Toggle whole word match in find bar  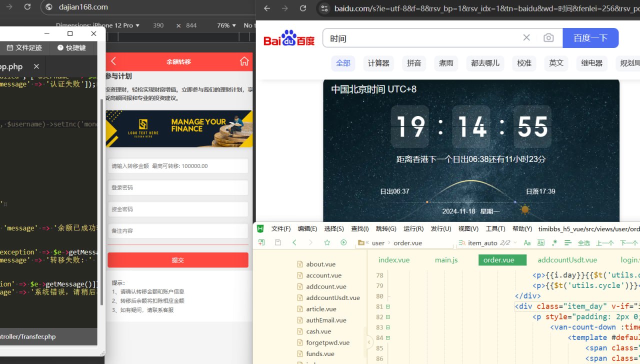[540, 243]
